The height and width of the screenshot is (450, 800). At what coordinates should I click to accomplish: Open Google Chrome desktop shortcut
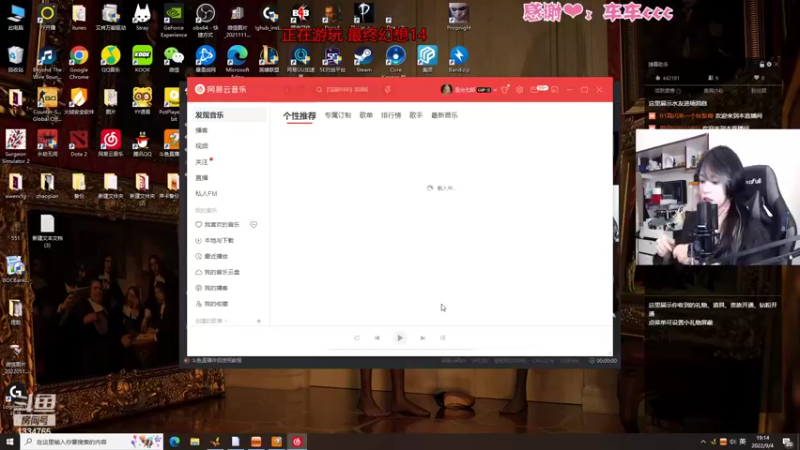click(x=79, y=62)
